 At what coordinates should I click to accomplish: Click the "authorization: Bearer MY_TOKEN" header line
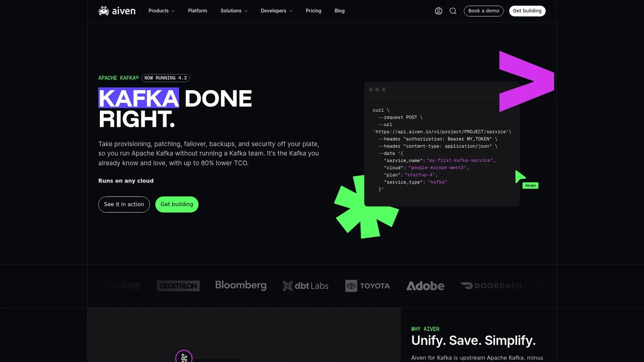[438, 139]
